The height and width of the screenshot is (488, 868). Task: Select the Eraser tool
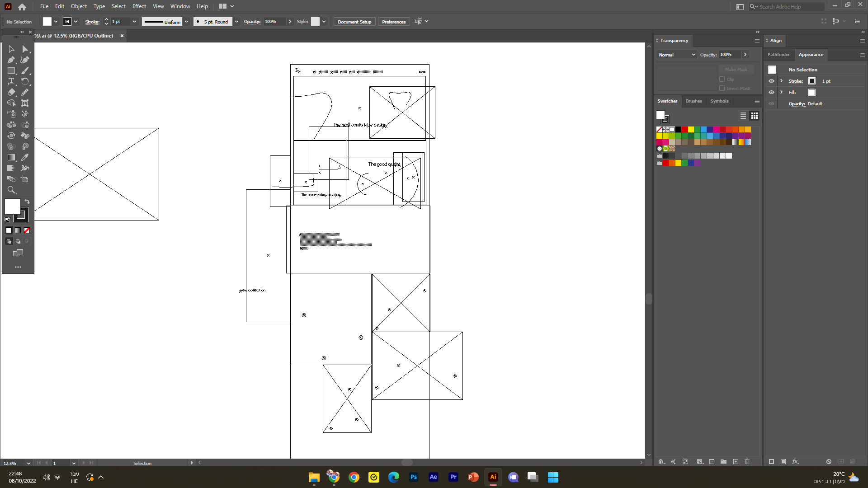[11, 92]
